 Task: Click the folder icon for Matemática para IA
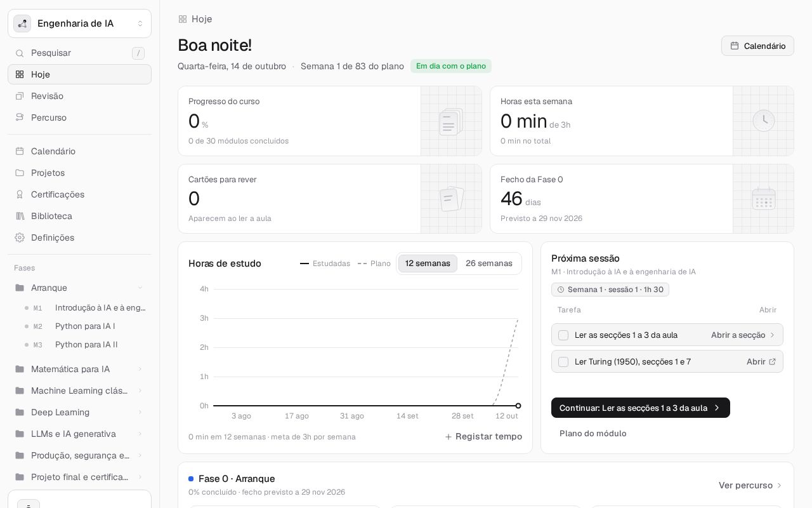(20, 369)
